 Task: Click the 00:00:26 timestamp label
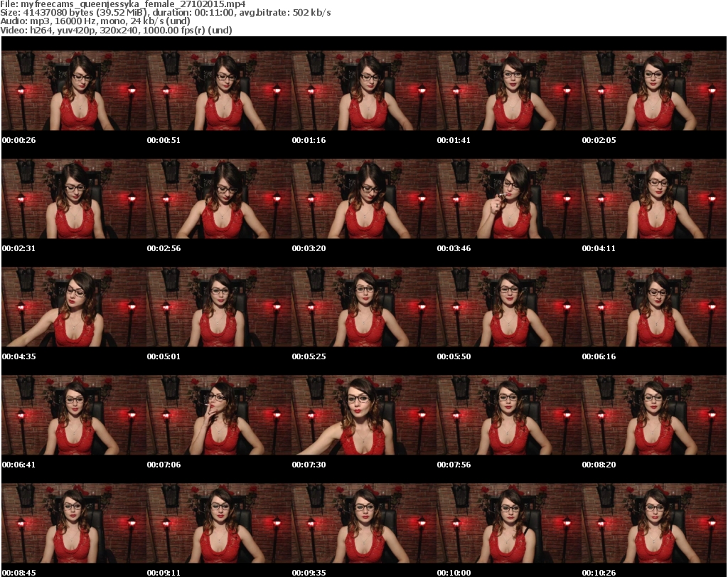(18, 140)
